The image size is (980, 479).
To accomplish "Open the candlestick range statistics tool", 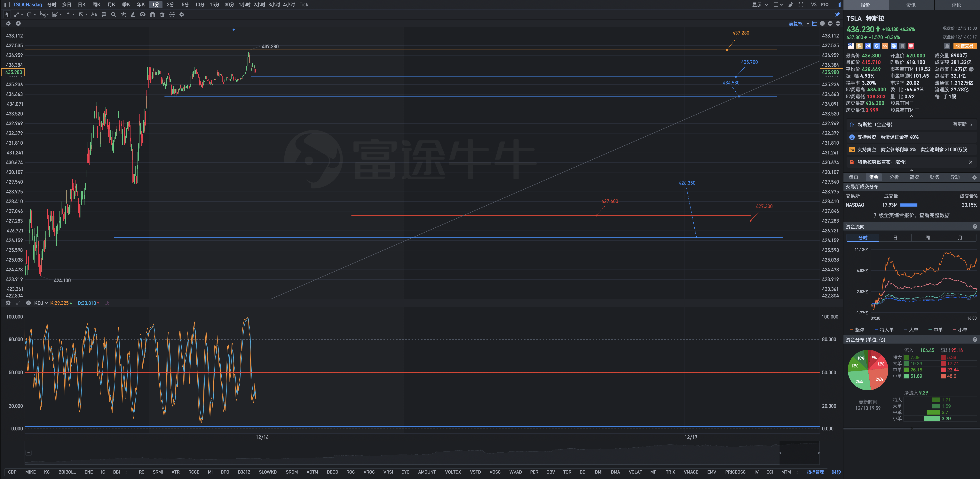I will tap(123, 14).
